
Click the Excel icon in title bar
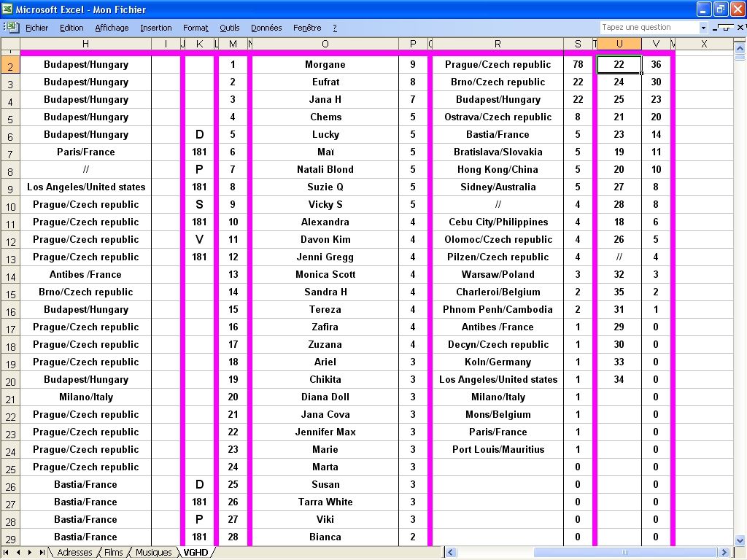(x=7, y=9)
